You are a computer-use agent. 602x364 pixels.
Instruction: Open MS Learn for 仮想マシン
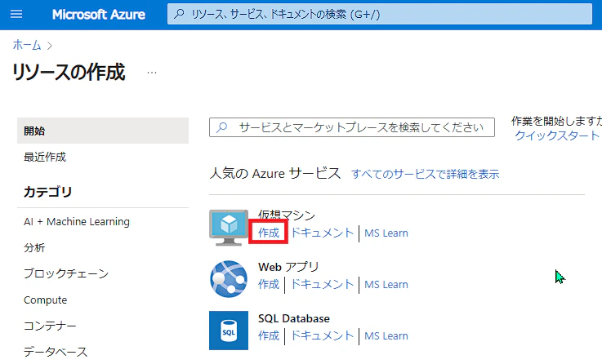click(x=386, y=233)
